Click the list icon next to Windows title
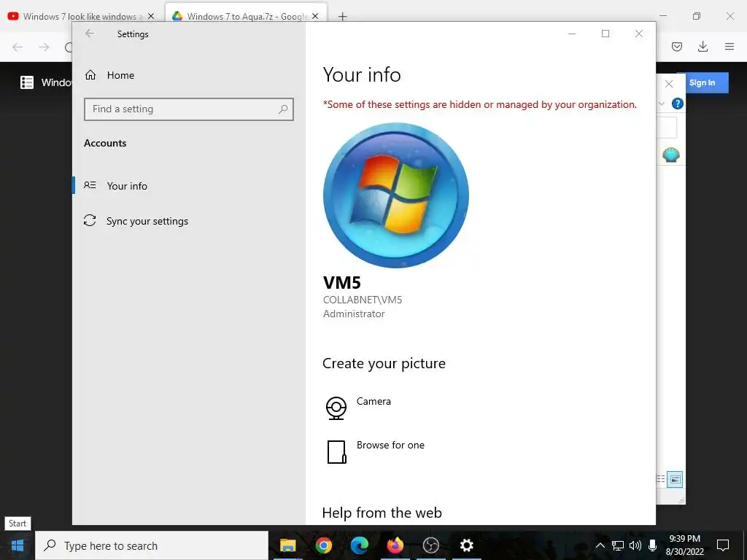Screen dimensions: 747x560 click(x=27, y=82)
